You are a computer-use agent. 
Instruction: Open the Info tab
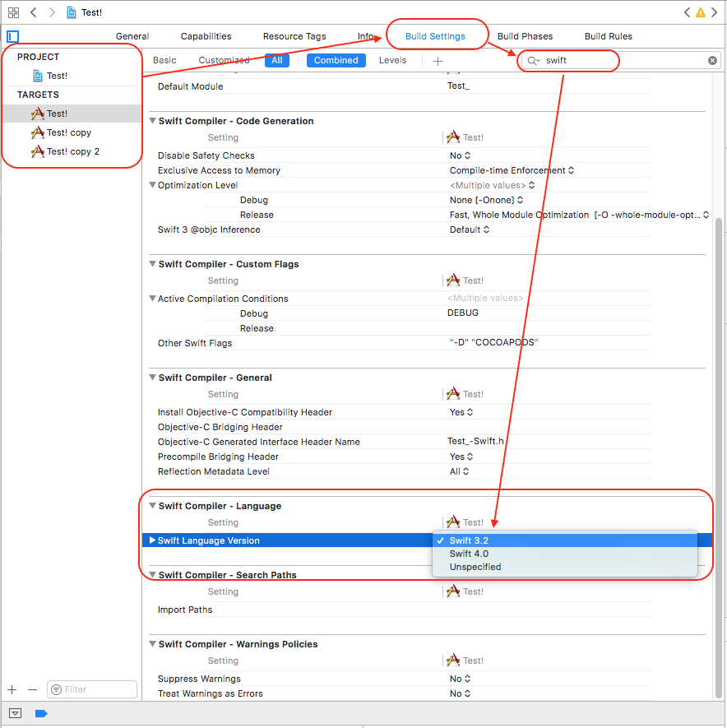[x=365, y=36]
